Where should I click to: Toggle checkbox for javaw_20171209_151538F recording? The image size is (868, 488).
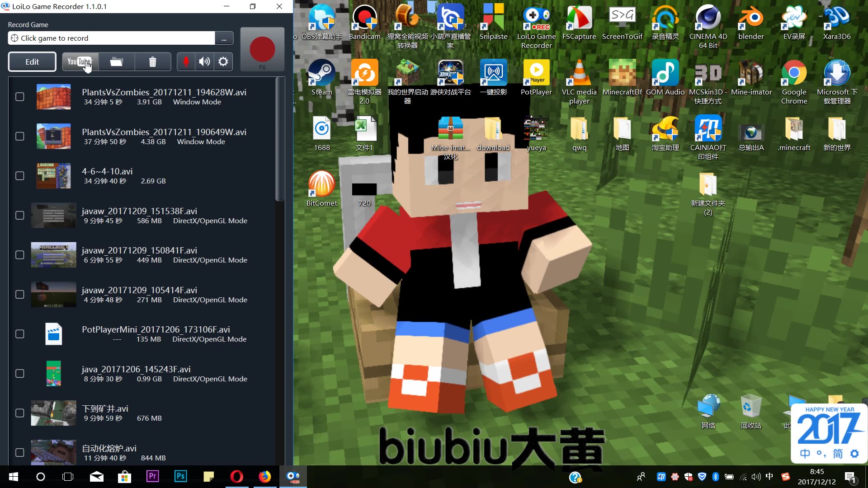[20, 216]
